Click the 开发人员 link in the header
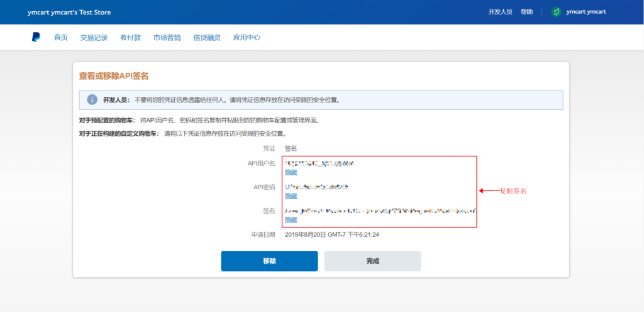The image size is (644, 313). (x=500, y=12)
